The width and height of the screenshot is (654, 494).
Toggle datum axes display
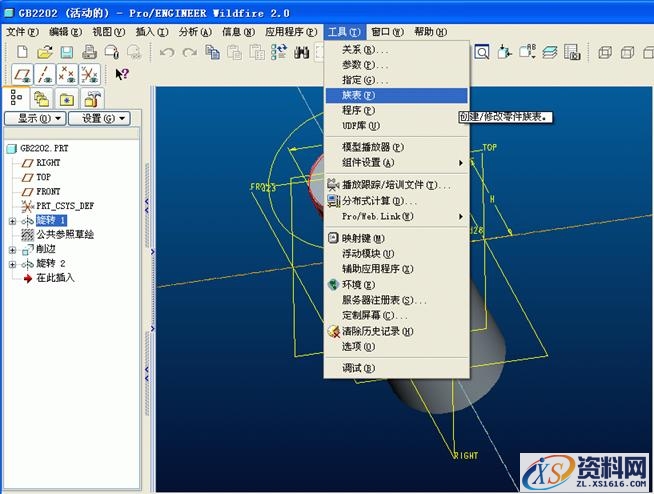(x=45, y=75)
